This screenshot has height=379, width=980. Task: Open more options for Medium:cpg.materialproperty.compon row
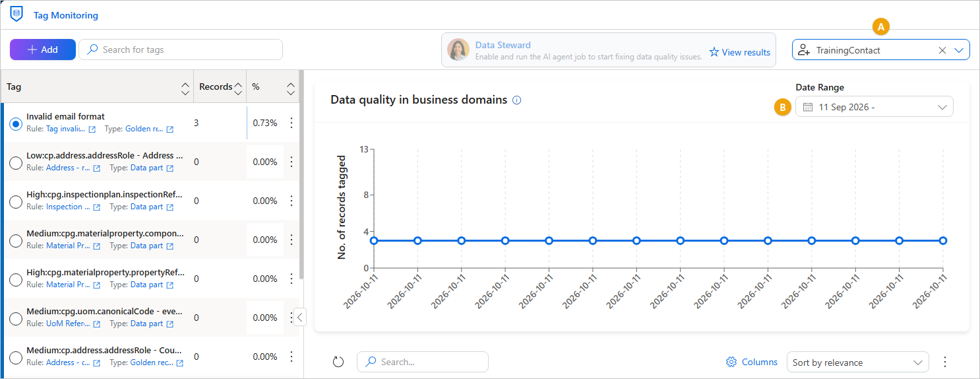291,240
